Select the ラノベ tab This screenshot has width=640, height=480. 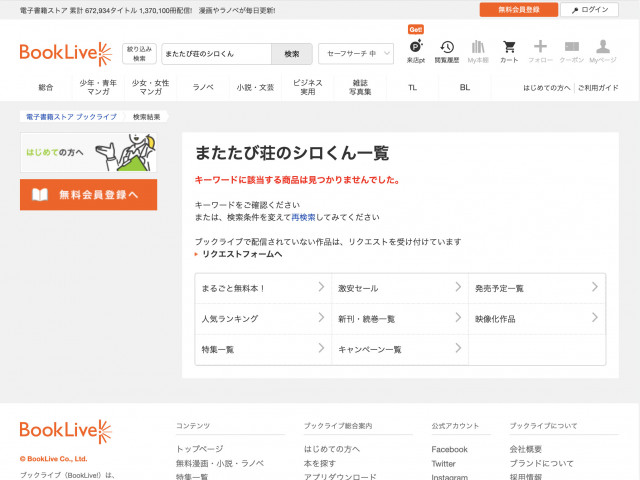tap(203, 87)
